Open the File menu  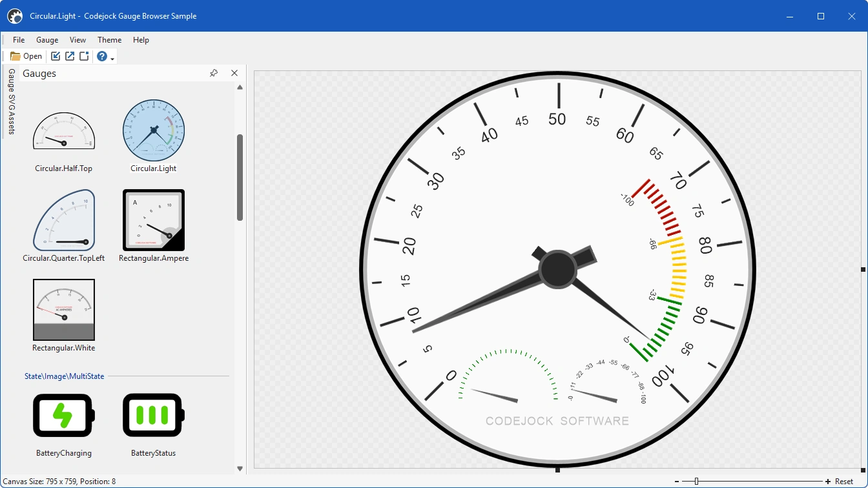(19, 40)
